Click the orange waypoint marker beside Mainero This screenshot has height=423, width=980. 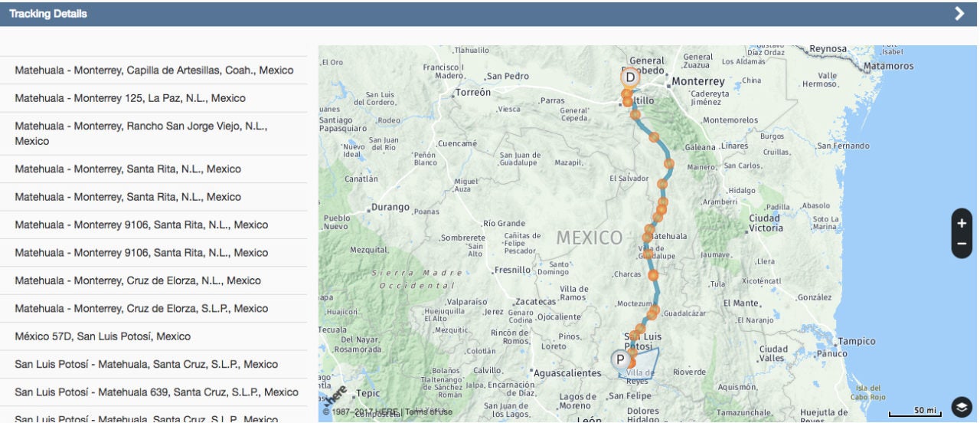[669, 163]
